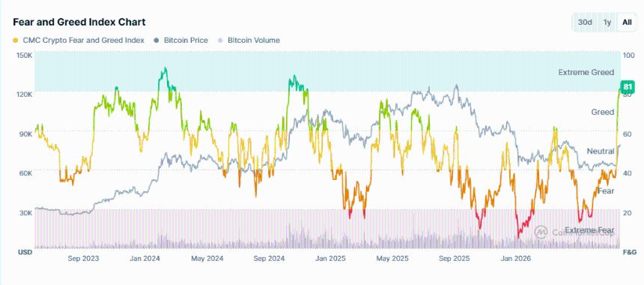Click the Sep 2025 date label

455,259
